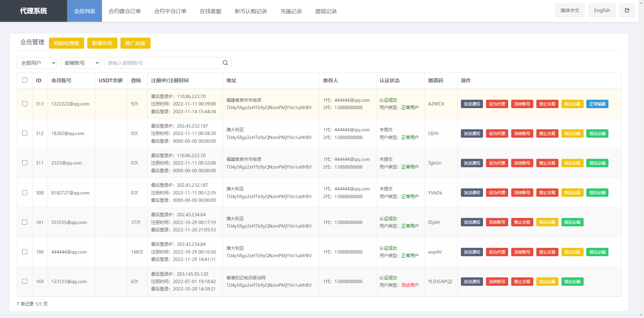Switch to the 会员列表 tab
This screenshot has width=644, height=318.
pos(85,11)
